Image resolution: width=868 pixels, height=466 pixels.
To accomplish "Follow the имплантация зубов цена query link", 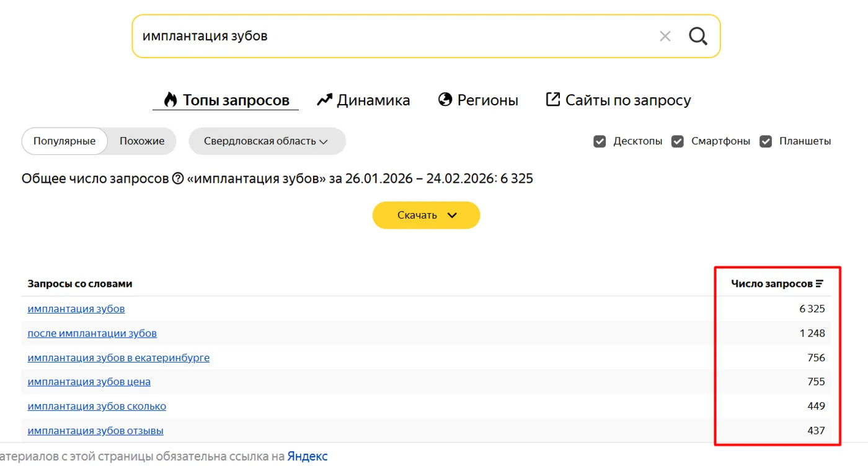I will [89, 382].
